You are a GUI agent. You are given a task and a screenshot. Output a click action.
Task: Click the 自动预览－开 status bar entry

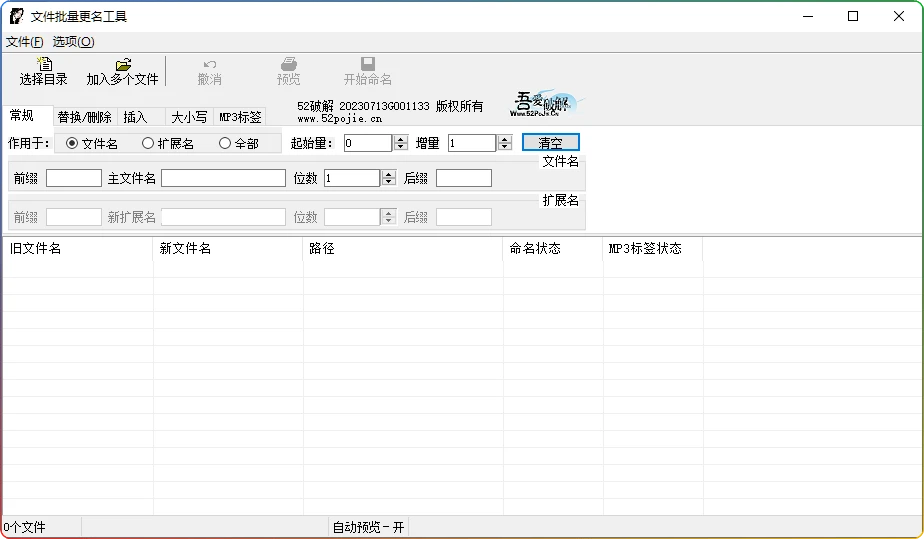pyautogui.click(x=368, y=527)
